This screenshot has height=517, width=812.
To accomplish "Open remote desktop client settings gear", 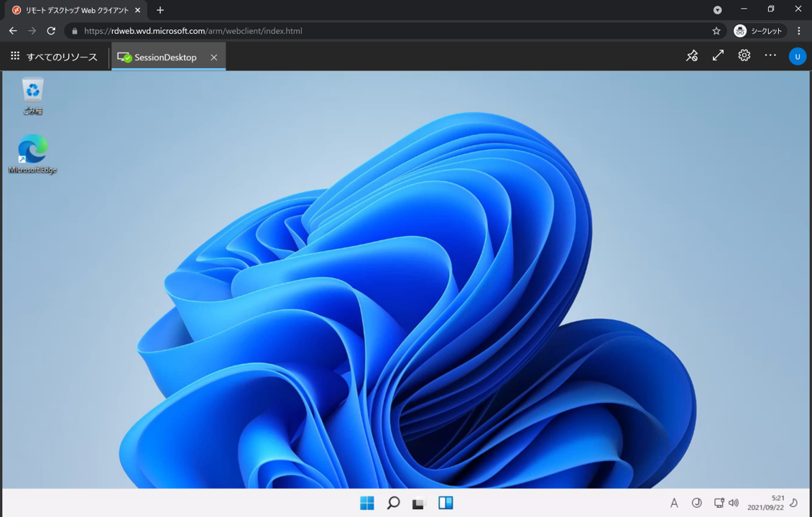I will pos(744,56).
